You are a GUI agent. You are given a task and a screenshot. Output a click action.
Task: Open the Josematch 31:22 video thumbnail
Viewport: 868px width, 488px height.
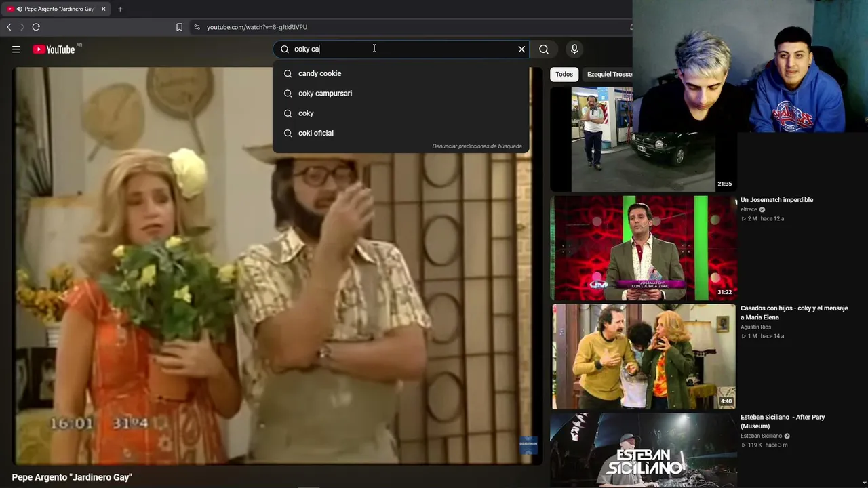643,248
